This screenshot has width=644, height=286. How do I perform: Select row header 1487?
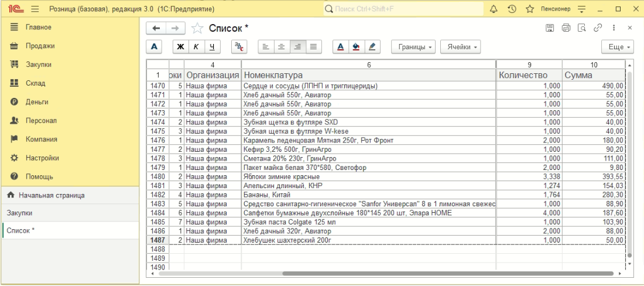pyautogui.click(x=157, y=240)
